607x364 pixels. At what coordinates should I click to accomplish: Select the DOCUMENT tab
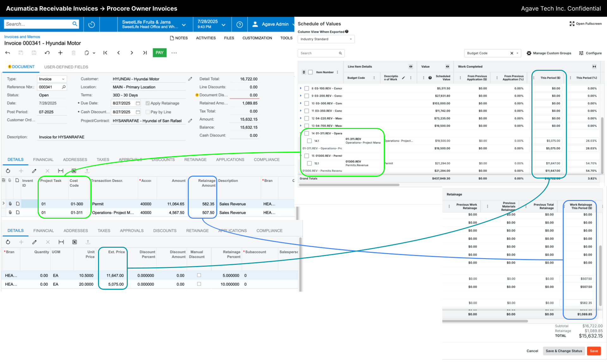pos(21,67)
